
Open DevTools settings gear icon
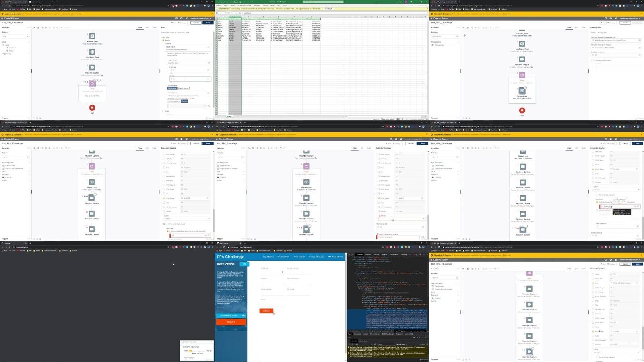[x=421, y=254]
